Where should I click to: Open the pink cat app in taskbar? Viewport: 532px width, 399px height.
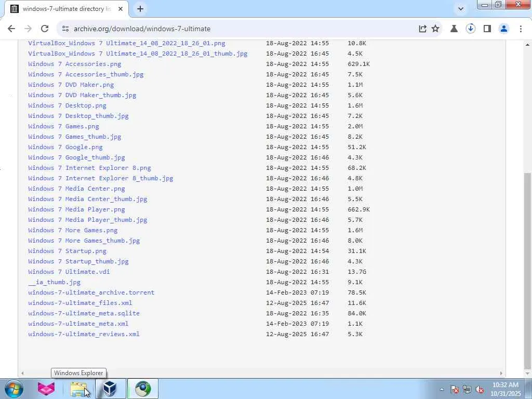(x=46, y=389)
